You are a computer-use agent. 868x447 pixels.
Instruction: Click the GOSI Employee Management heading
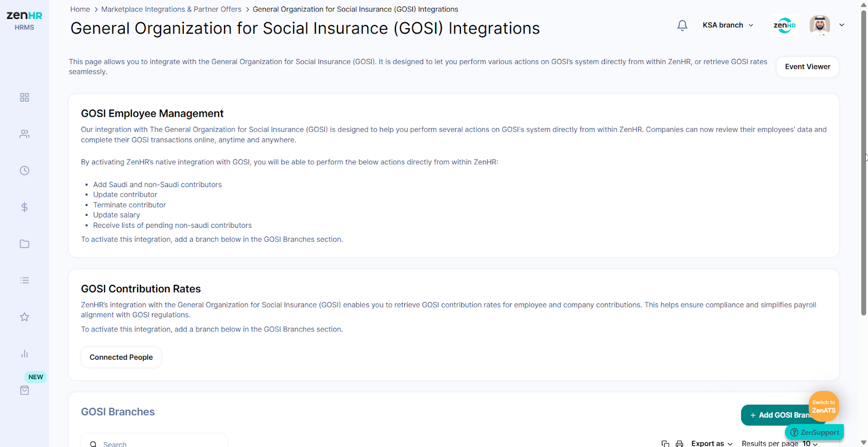(x=152, y=113)
